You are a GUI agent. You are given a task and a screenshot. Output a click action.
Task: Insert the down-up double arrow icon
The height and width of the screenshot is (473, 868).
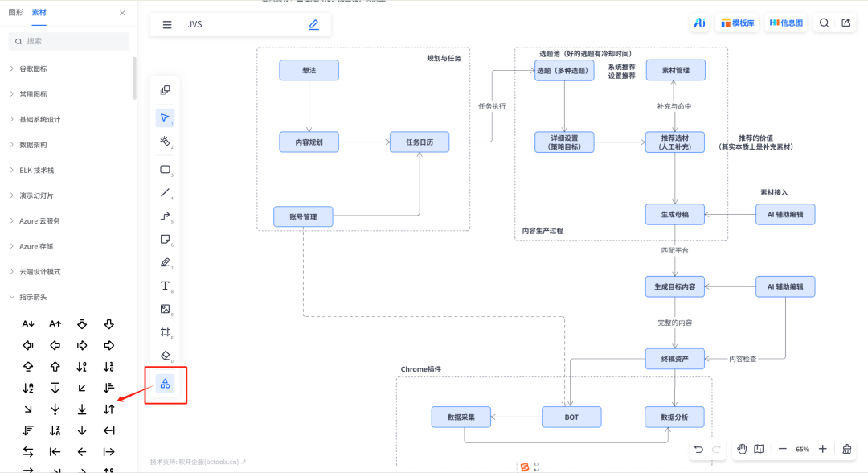tap(109, 409)
